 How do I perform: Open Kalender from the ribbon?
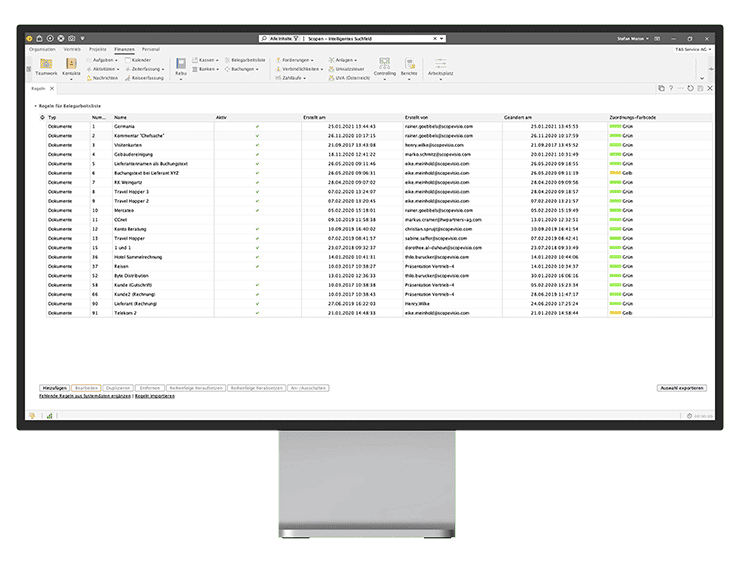tap(138, 60)
